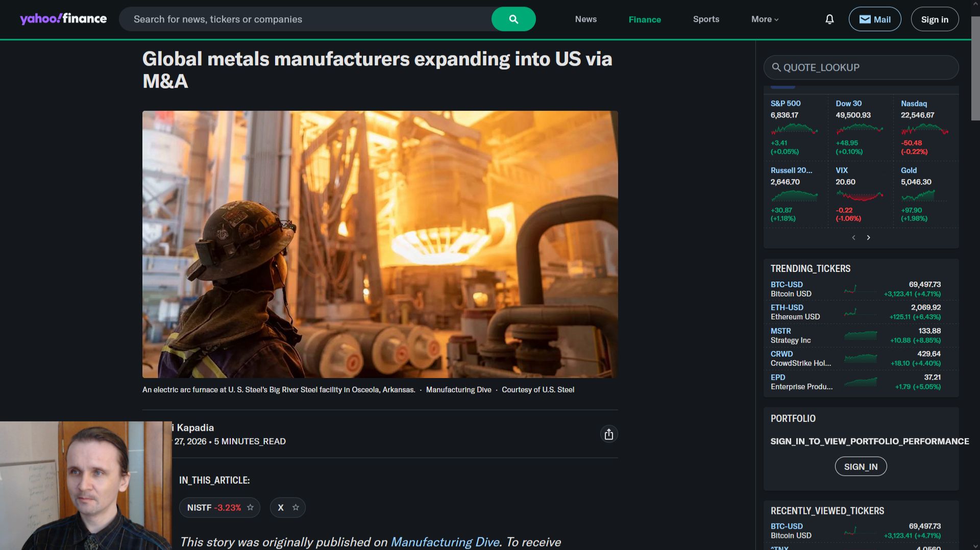The image size is (980, 550).
Task: Click SIGN_IN in the Portfolio panel
Action: 861,466
